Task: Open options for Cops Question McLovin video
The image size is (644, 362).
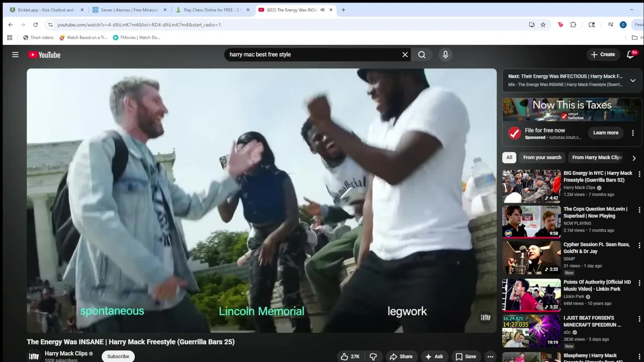Action: (x=639, y=210)
